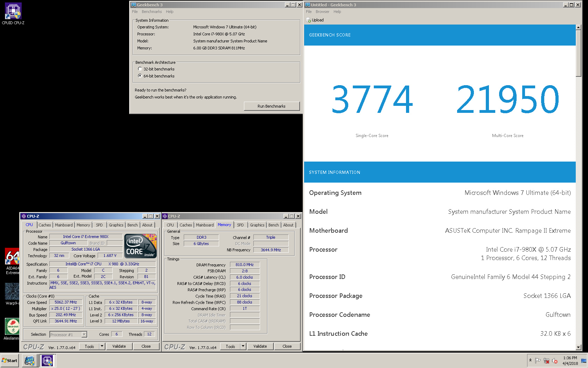Click the Run Benchmarks button

click(272, 106)
